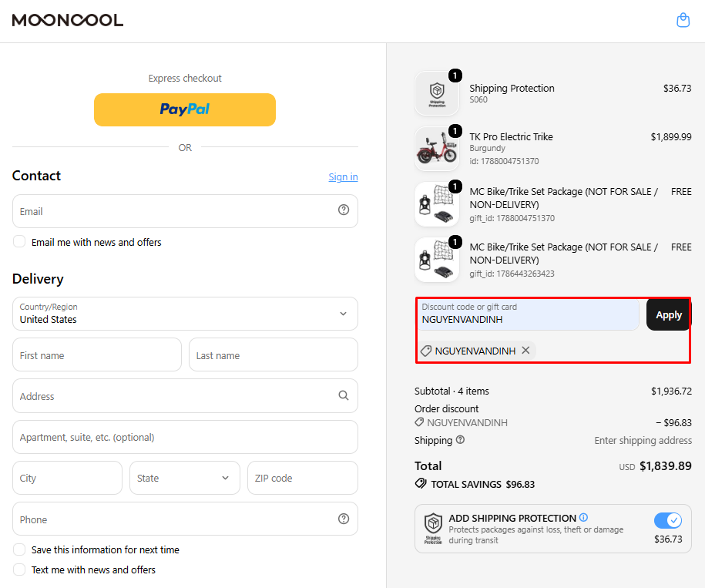Click the Phone field help icon
705x588 pixels.
(x=344, y=519)
